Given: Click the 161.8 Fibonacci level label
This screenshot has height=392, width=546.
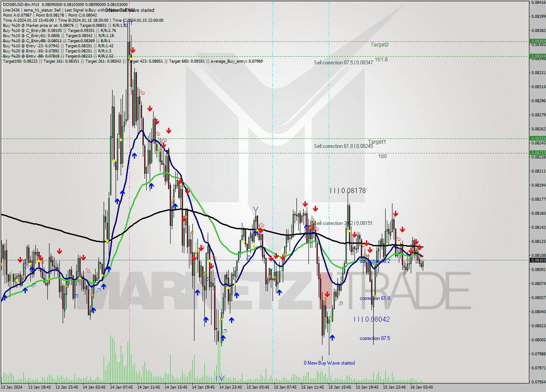Looking at the screenshot, I should pyautogui.click(x=381, y=59).
